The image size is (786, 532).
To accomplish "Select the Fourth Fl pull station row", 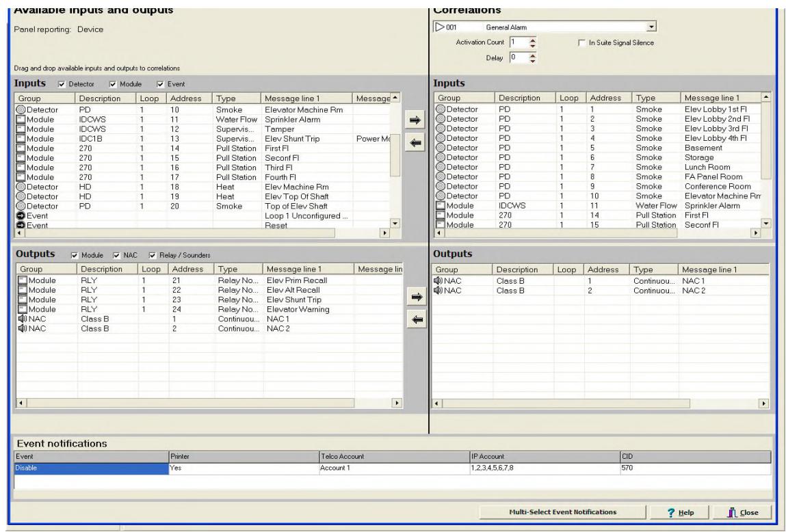I will point(202,177).
